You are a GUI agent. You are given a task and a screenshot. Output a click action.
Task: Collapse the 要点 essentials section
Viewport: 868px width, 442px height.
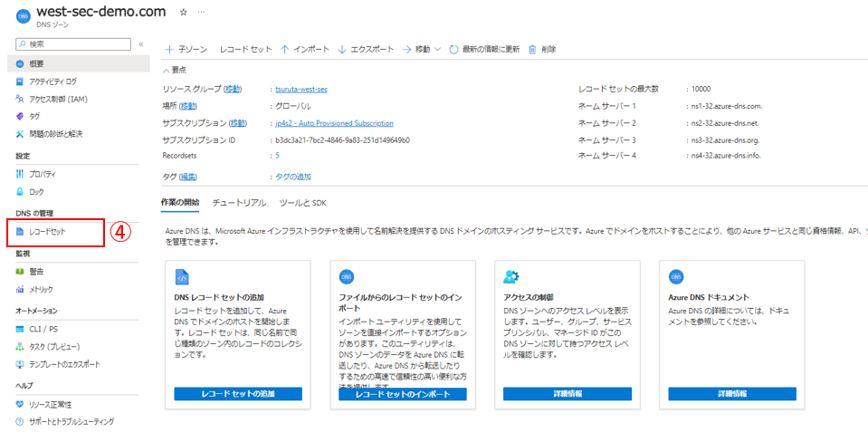pos(175,70)
